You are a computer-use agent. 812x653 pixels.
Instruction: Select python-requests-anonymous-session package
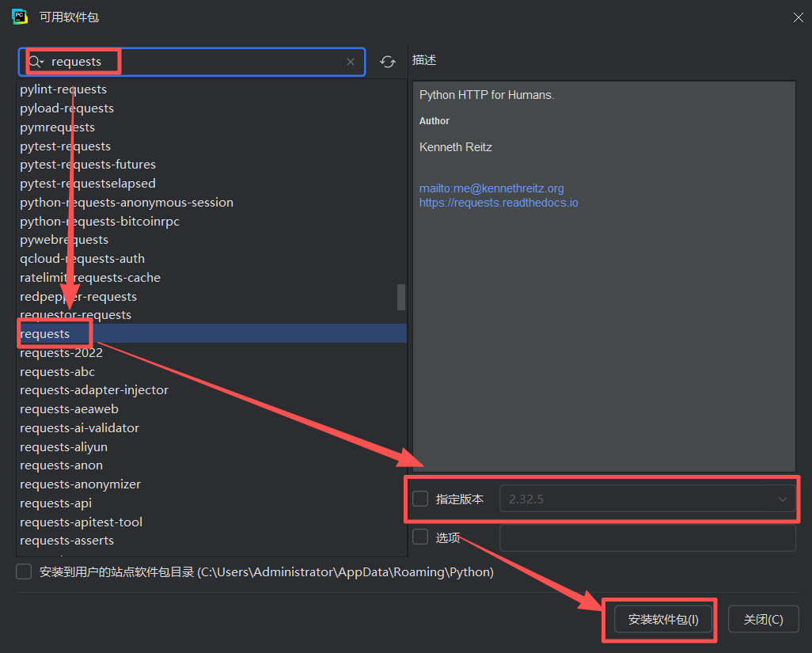pos(127,203)
